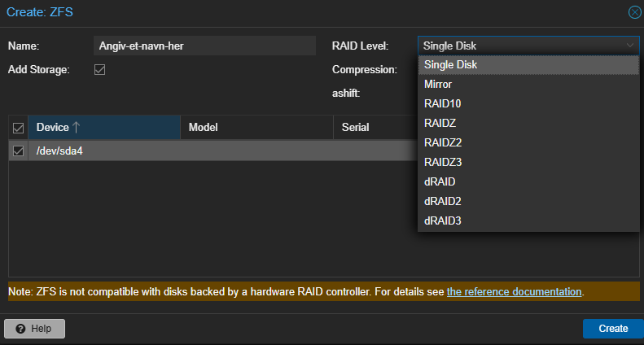
Task: Choose Mirror RAID level option
Action: tap(528, 84)
